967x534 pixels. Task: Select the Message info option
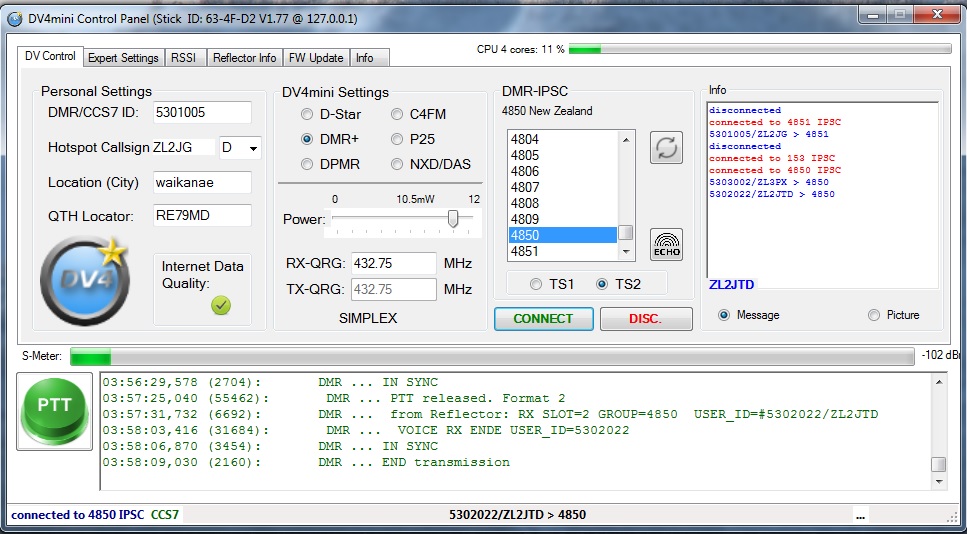(x=725, y=315)
